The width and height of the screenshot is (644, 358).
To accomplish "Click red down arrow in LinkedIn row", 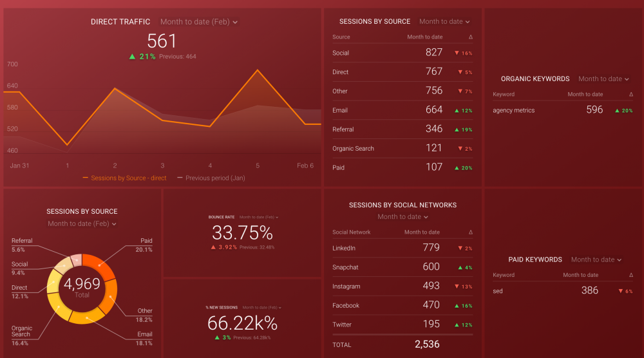I will point(457,249).
